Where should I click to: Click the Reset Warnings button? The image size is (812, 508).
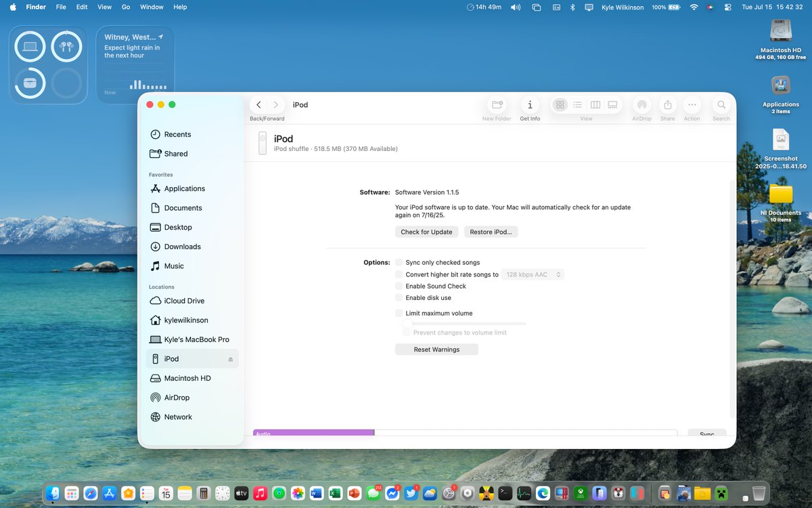point(436,350)
